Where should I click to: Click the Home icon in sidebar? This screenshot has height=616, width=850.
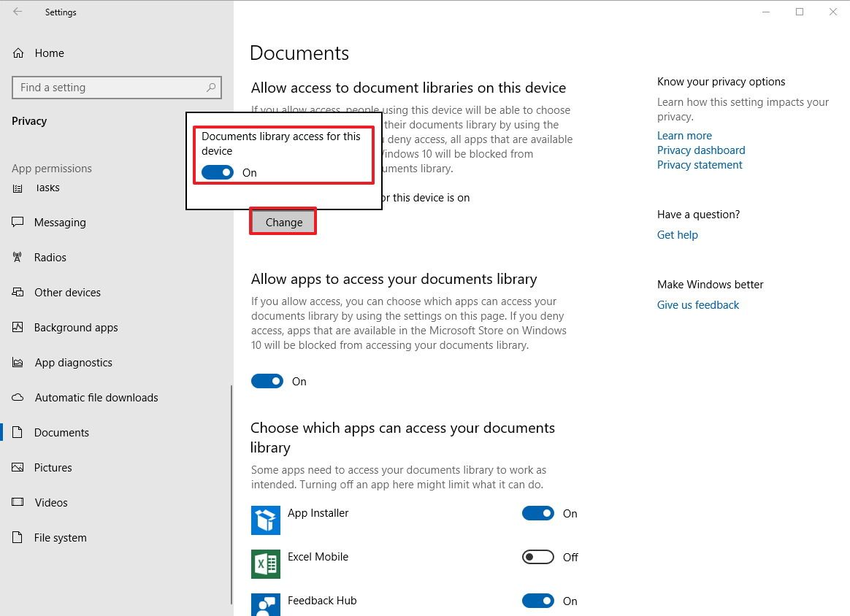point(17,53)
